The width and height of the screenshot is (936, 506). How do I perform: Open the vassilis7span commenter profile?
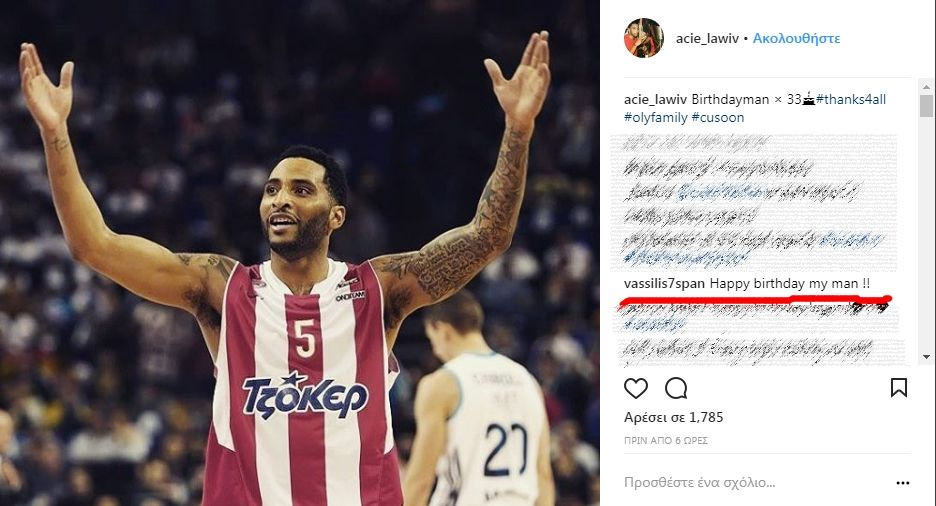click(x=664, y=283)
